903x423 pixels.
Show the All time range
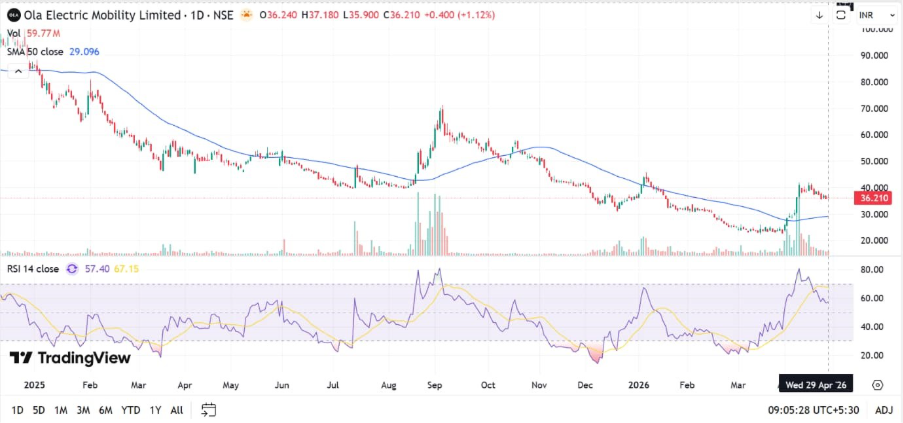click(177, 409)
